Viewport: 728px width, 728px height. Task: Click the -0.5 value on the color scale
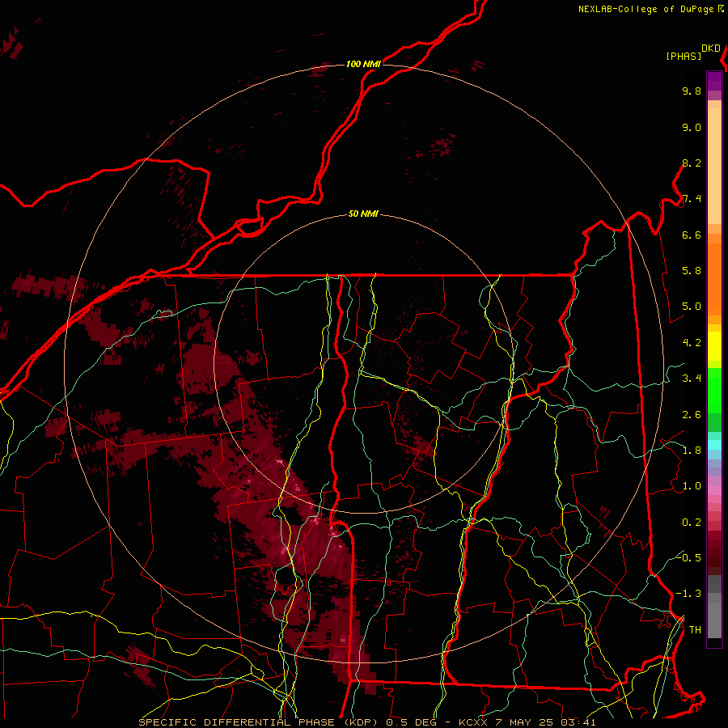(x=688, y=557)
